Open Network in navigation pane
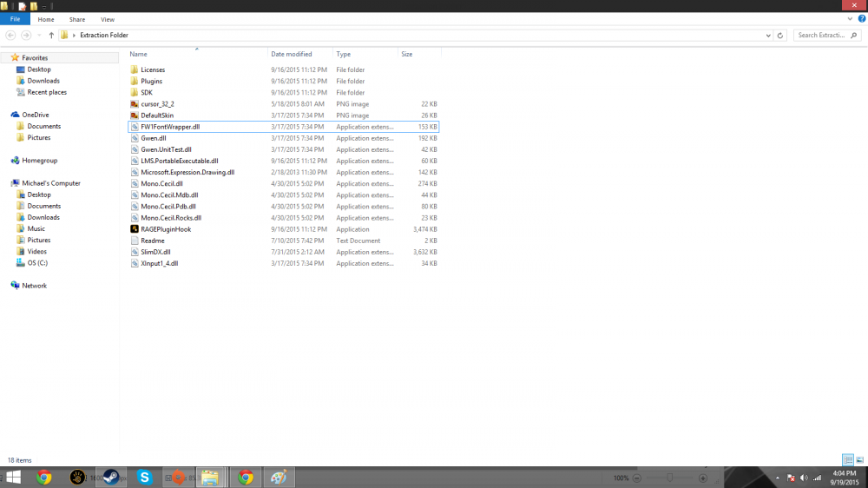868x488 pixels. [35, 286]
